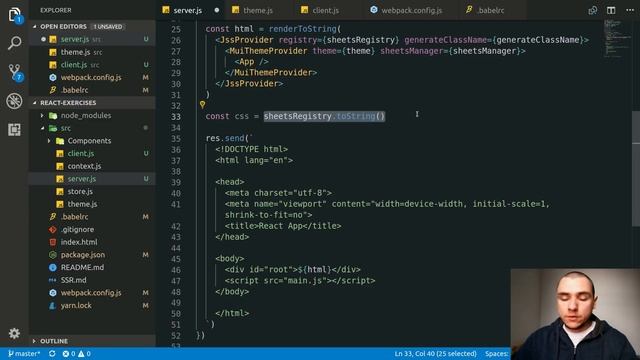The width and height of the screenshot is (640, 360).
Task: Click the master branch in status bar
Action: [x=24, y=353]
